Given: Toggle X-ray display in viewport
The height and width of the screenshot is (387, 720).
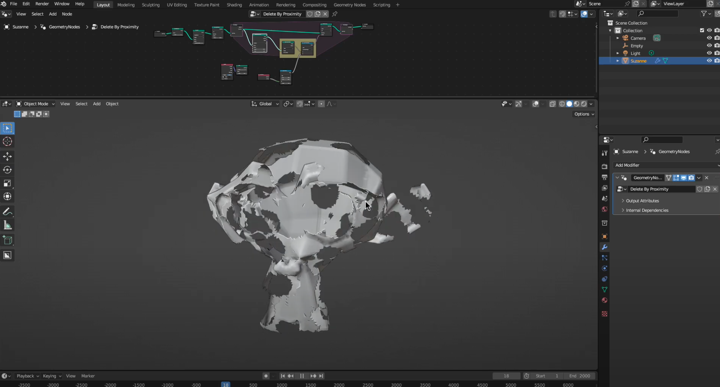Looking at the screenshot, I should coord(552,104).
